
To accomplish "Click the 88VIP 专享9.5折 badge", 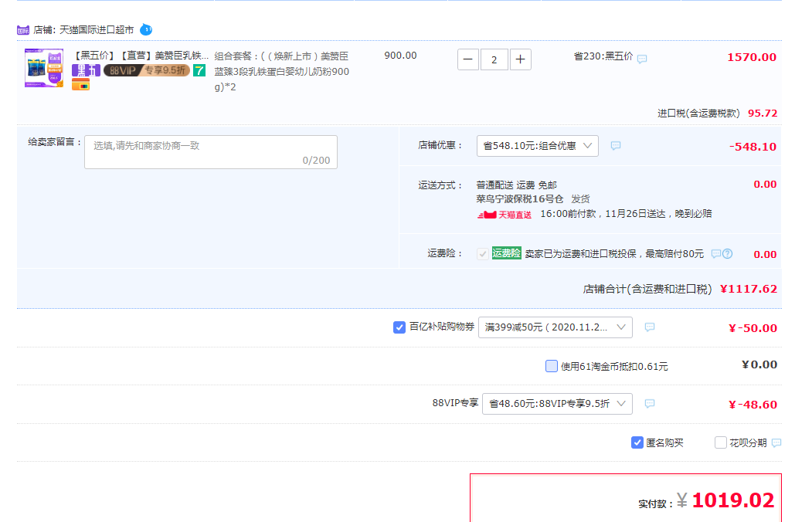I will (147, 70).
